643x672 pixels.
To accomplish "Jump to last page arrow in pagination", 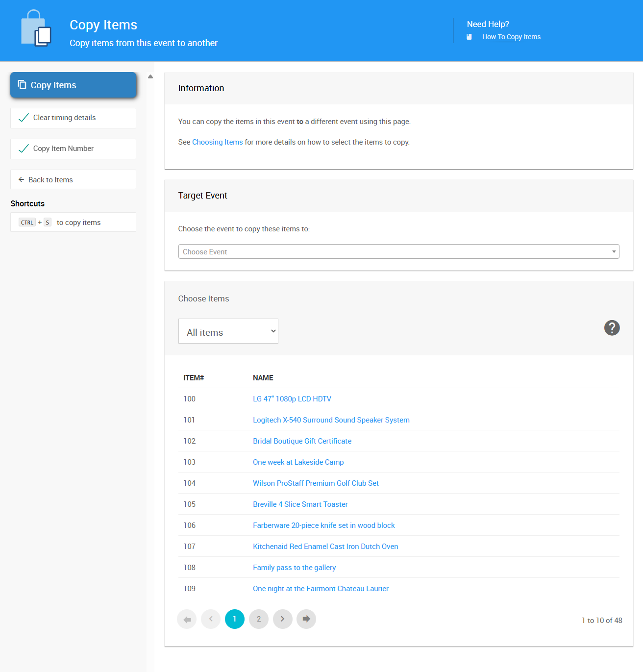I will 306,619.
